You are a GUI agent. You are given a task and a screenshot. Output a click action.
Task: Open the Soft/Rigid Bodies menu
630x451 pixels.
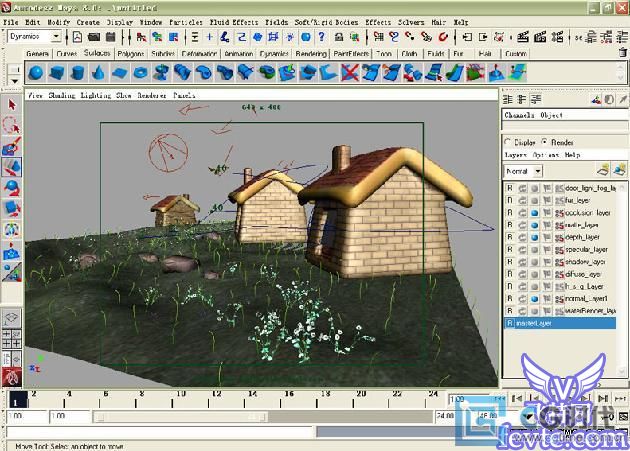[x=326, y=22]
